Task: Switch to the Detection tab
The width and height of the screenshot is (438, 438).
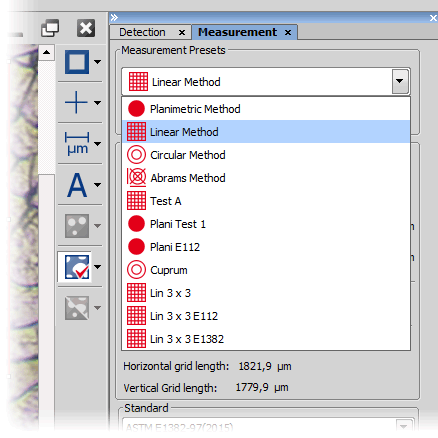Action: click(x=142, y=32)
